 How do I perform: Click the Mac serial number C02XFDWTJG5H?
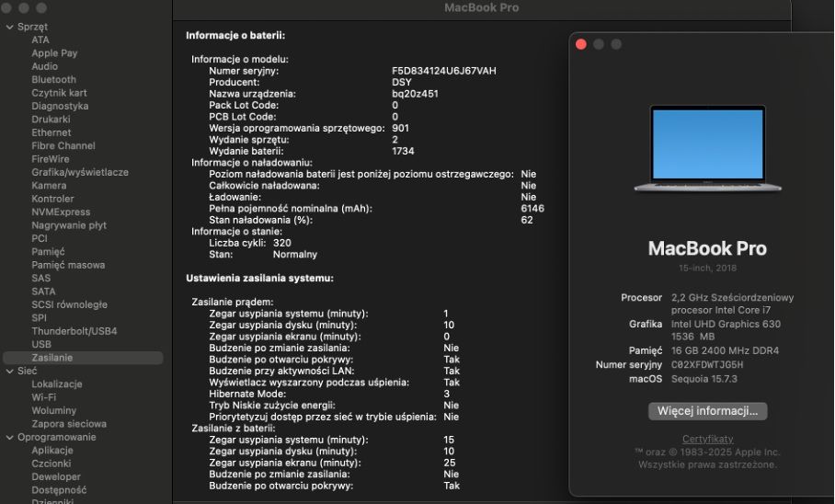[707, 365]
